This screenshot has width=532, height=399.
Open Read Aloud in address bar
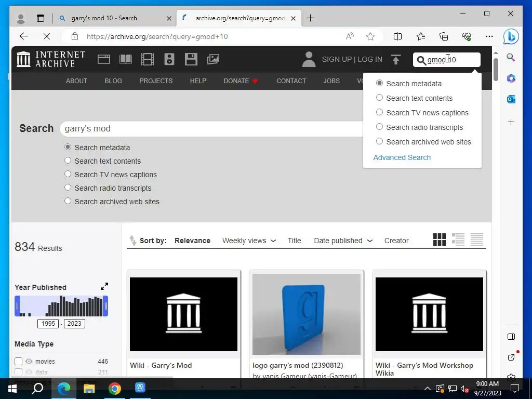[350, 36]
